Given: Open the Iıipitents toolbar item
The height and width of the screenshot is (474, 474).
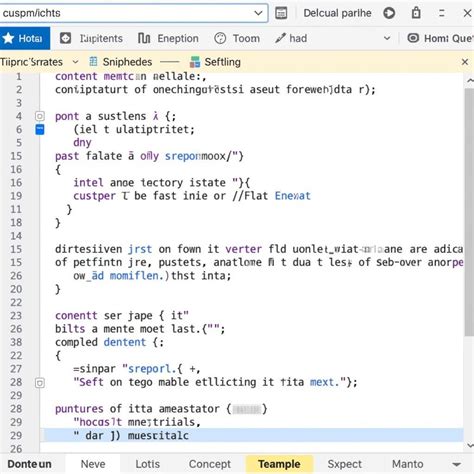Looking at the screenshot, I should click(x=91, y=38).
